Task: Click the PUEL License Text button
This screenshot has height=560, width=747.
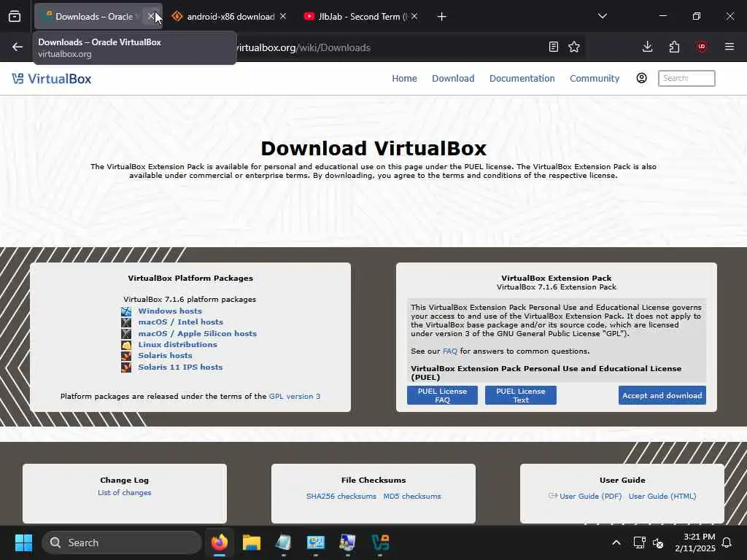Action: click(521, 395)
